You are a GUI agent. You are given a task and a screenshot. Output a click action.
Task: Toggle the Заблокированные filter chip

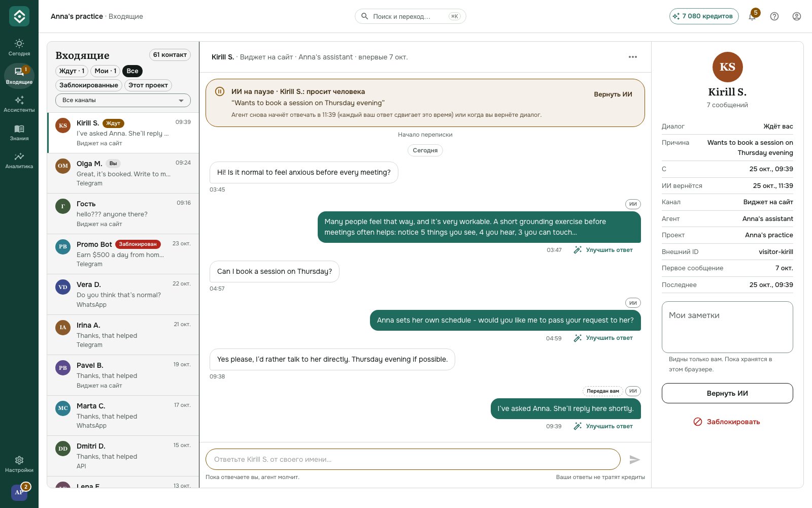pyautogui.click(x=89, y=85)
